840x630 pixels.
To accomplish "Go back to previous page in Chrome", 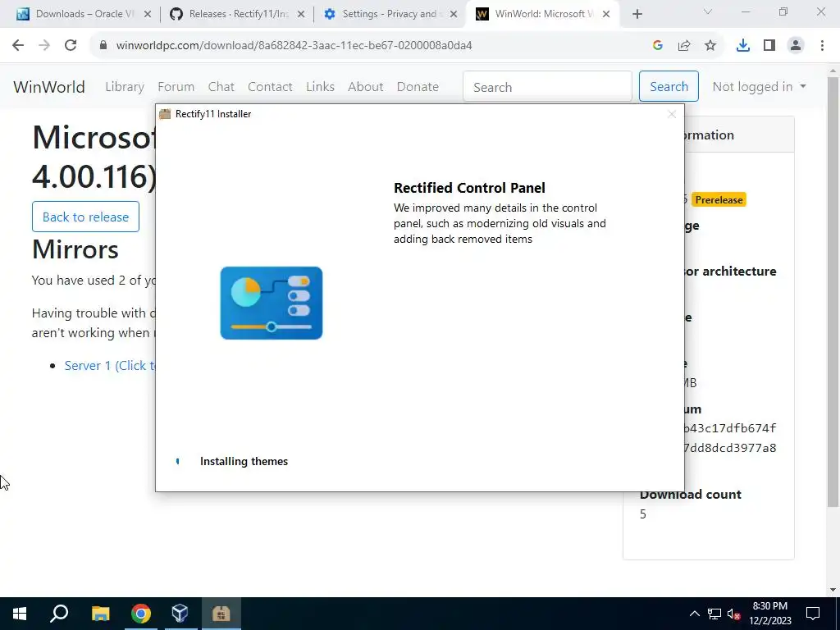I will pos(18,46).
